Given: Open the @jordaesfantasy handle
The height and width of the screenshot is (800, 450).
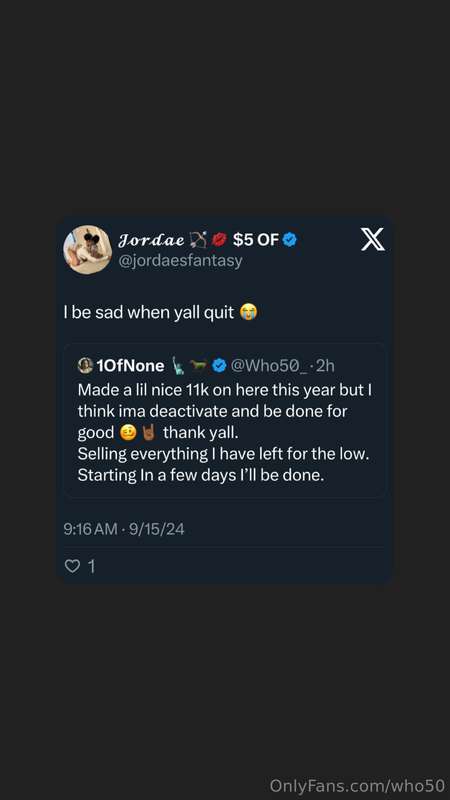Looking at the screenshot, I should tap(180, 261).
